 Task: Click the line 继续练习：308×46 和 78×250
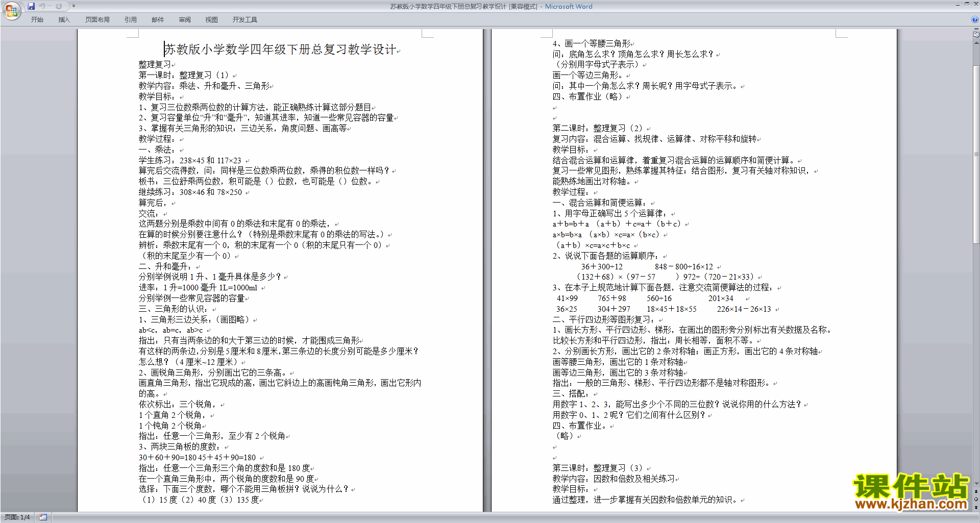[x=190, y=192]
